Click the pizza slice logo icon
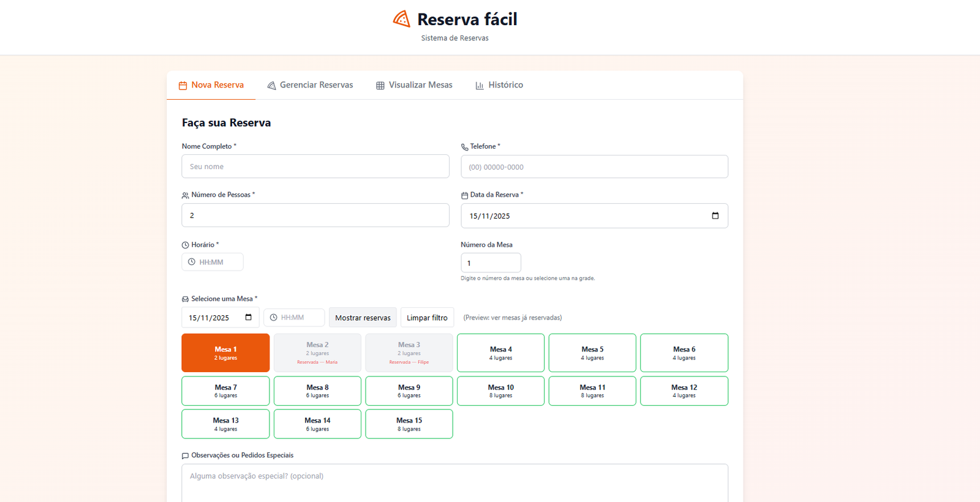Image resolution: width=980 pixels, height=502 pixels. 401,19
